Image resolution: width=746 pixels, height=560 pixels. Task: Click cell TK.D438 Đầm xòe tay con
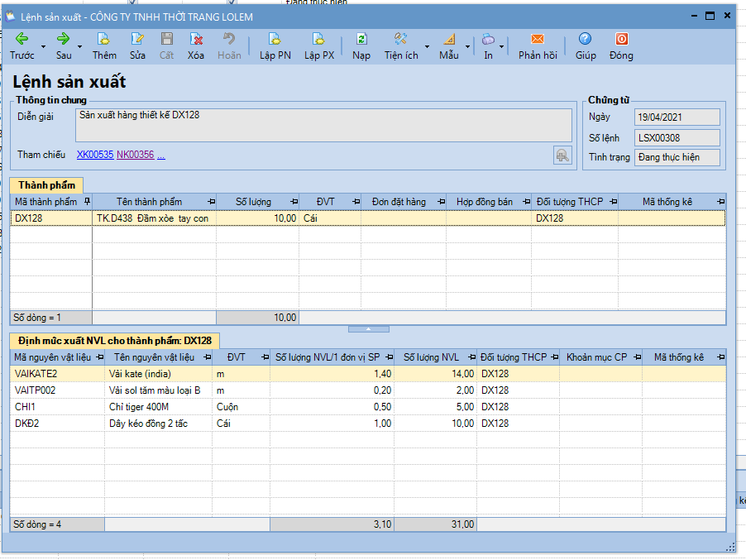[154, 218]
